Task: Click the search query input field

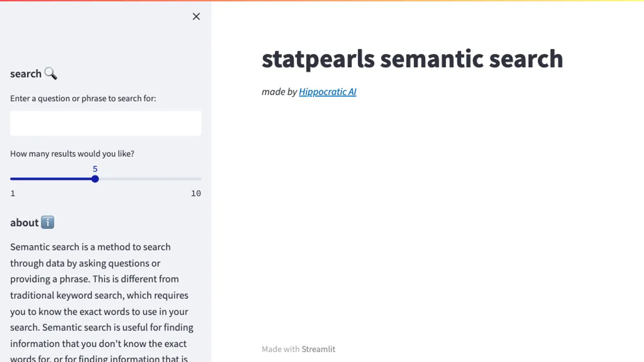Action: coord(105,123)
